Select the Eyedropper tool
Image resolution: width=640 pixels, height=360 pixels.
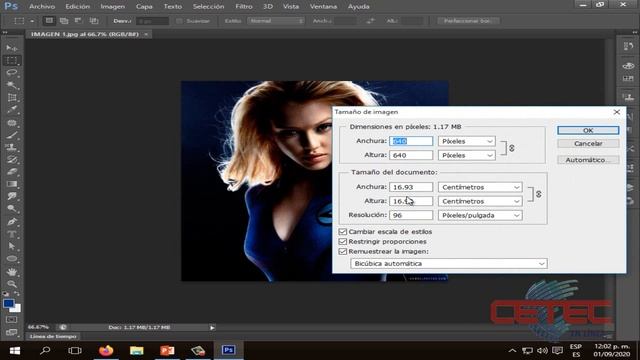11,110
